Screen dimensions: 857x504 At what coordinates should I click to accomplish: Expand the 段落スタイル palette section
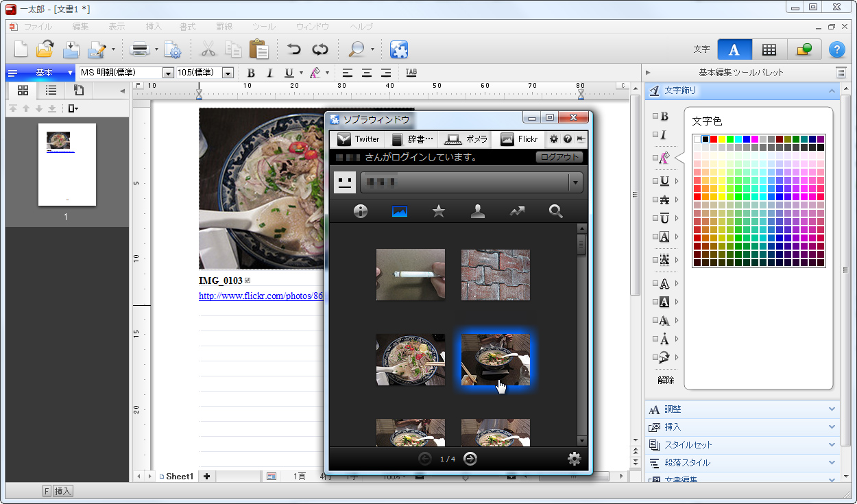pyautogui.click(x=743, y=462)
